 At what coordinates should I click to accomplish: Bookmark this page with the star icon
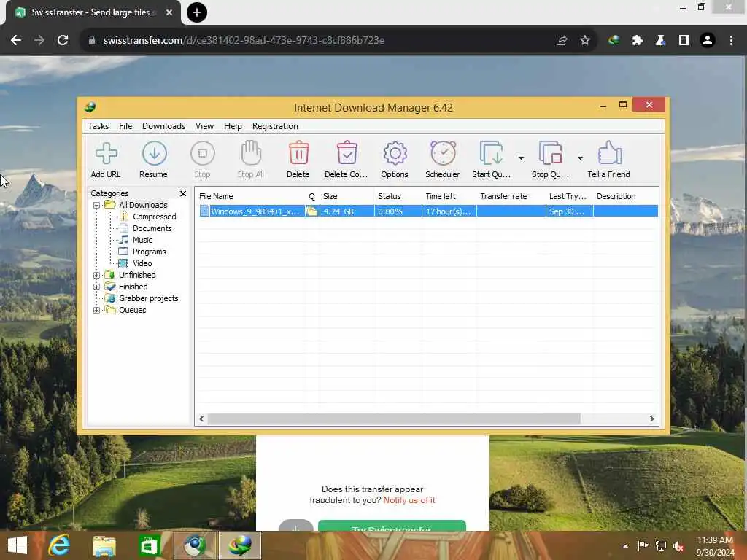(x=585, y=41)
